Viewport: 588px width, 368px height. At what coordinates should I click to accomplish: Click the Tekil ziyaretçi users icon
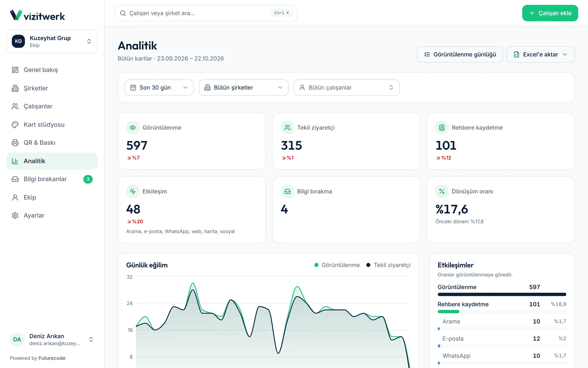coord(287,128)
